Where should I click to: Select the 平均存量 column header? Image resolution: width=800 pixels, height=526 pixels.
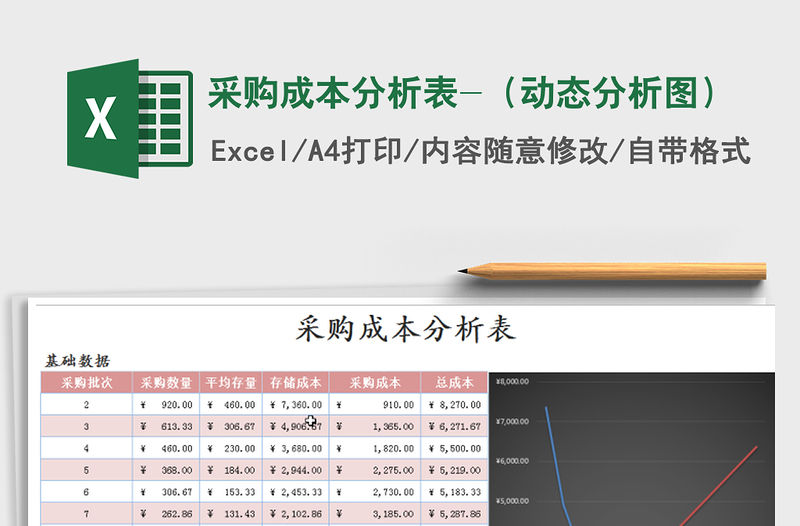pyautogui.click(x=231, y=382)
